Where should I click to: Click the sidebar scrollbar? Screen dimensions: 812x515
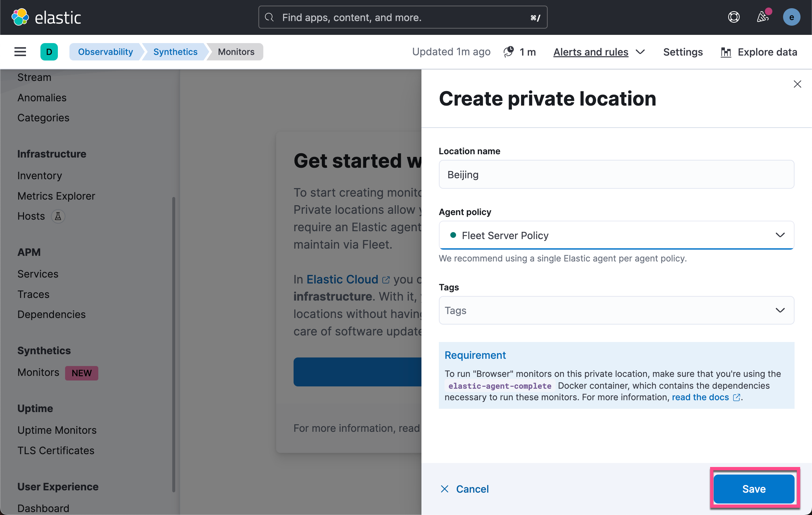[174, 344]
